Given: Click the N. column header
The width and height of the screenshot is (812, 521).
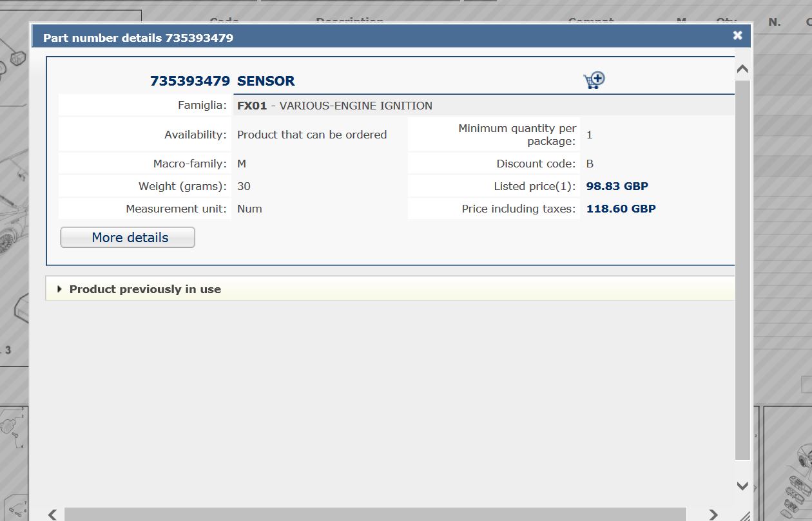Looking at the screenshot, I should coord(775,23).
